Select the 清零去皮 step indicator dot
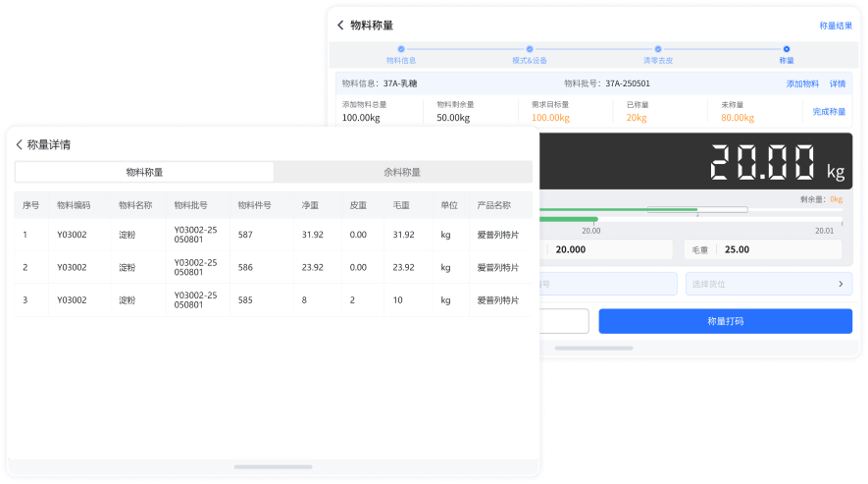 [x=658, y=48]
